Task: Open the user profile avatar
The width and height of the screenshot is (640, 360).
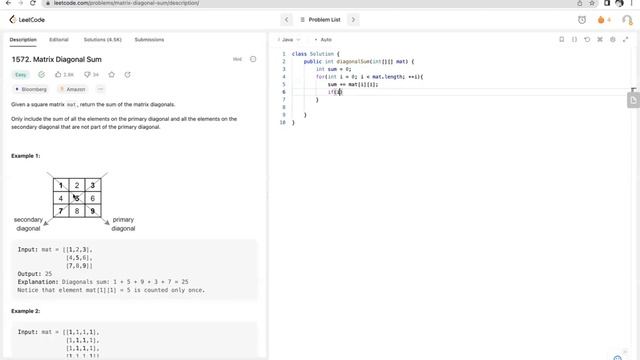Action: click(627, 20)
